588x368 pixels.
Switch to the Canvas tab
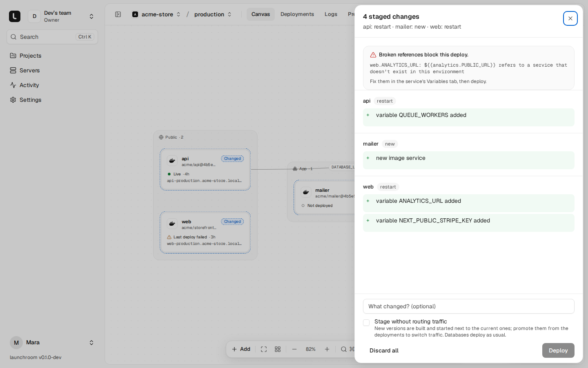[261, 14]
